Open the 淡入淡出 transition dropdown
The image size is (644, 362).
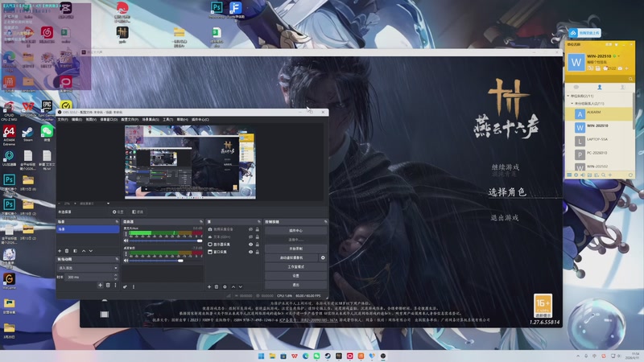coord(88,268)
